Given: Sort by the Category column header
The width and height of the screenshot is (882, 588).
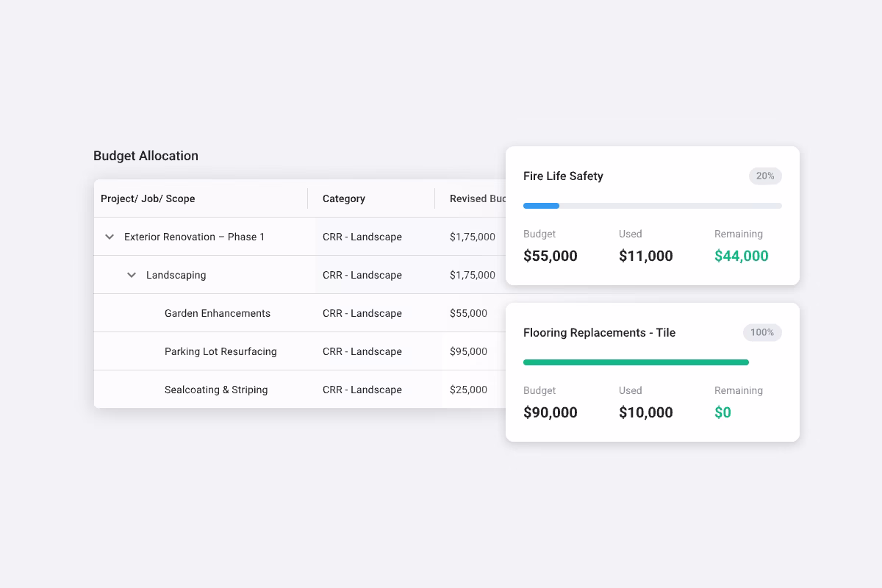Looking at the screenshot, I should point(343,198).
